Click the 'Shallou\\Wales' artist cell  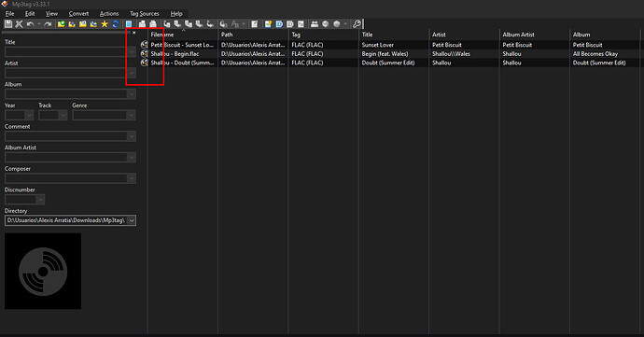(x=451, y=54)
